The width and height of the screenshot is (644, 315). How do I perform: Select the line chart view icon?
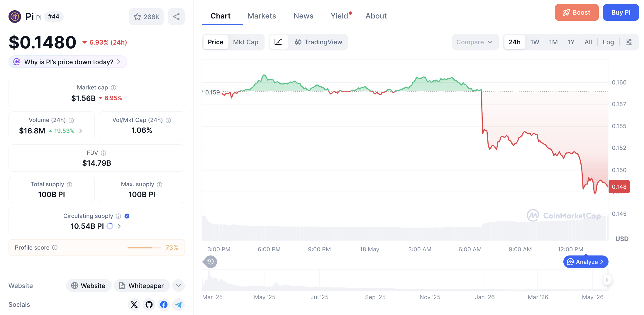278,42
